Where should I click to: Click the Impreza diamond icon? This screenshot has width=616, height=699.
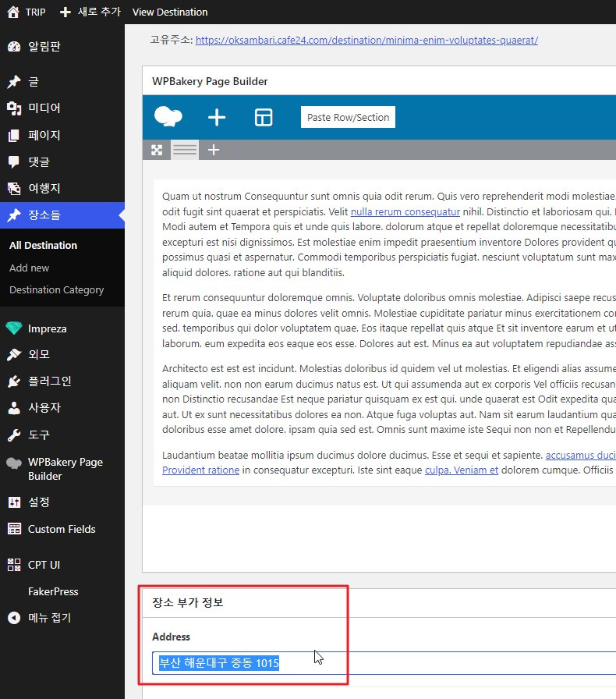(14, 328)
